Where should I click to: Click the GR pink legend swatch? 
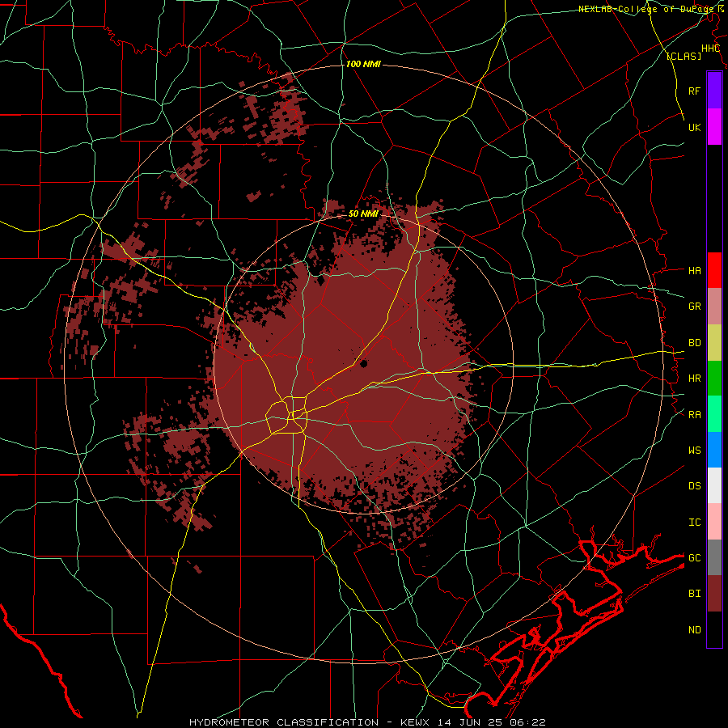point(714,306)
